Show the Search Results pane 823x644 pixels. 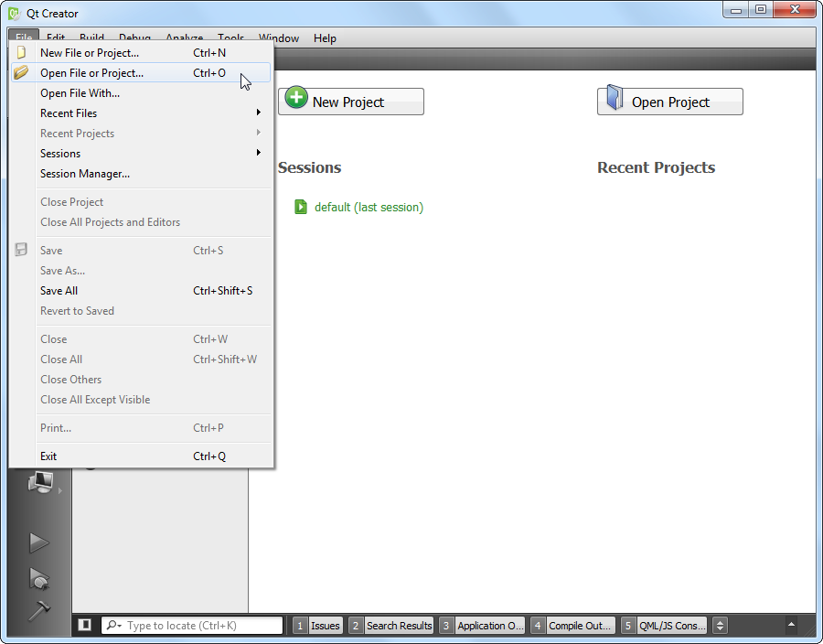tap(391, 625)
